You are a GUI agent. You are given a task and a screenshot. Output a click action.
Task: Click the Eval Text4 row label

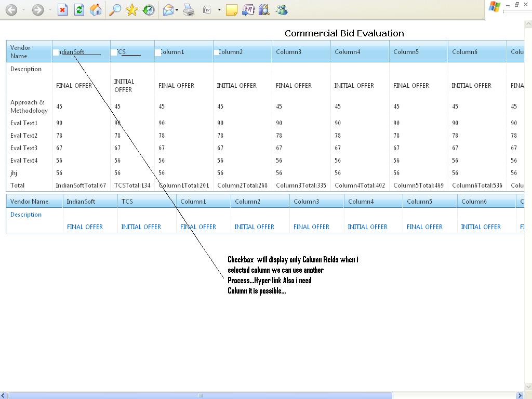coord(24,161)
